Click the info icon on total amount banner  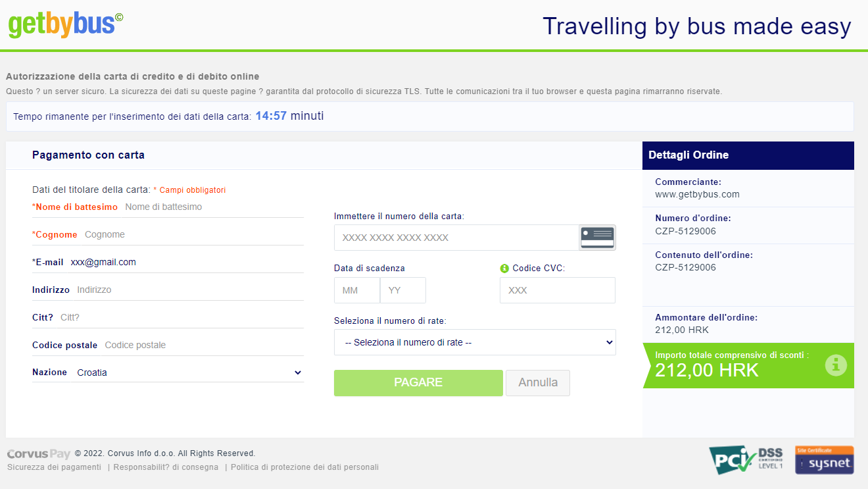click(836, 365)
